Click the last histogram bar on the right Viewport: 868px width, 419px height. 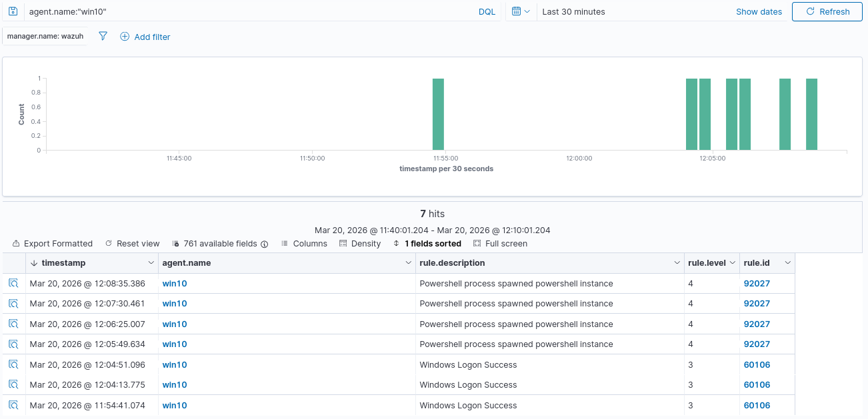(x=811, y=114)
